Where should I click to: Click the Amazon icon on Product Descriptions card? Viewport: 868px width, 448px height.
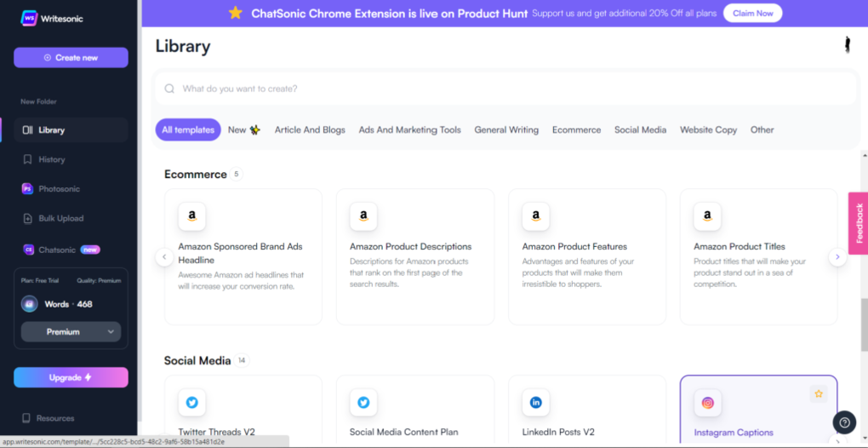(x=363, y=216)
